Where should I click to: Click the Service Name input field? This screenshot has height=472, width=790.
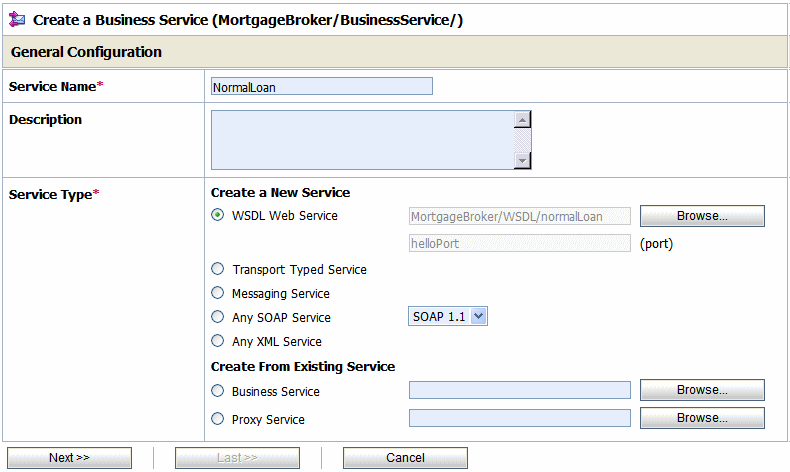321,86
